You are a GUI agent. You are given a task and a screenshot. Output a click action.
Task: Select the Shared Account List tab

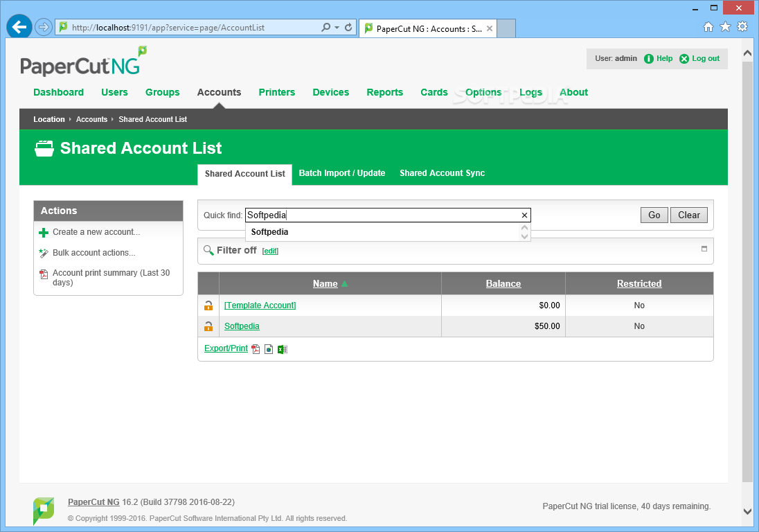(244, 174)
